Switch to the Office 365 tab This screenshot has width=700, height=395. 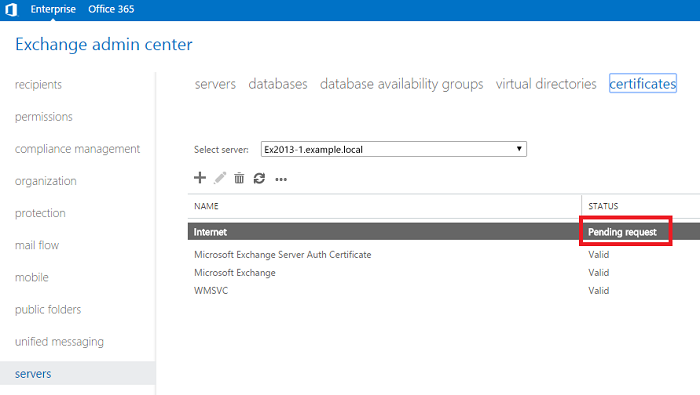tap(111, 9)
